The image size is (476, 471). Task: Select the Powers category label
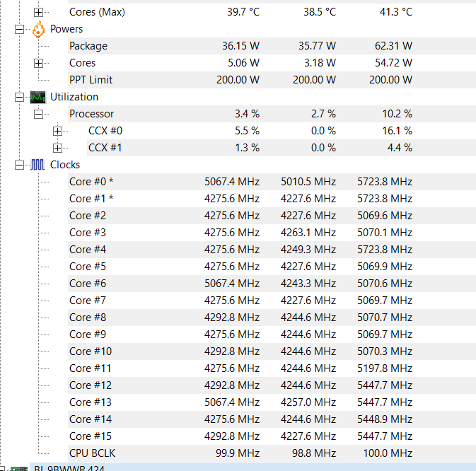(66, 29)
